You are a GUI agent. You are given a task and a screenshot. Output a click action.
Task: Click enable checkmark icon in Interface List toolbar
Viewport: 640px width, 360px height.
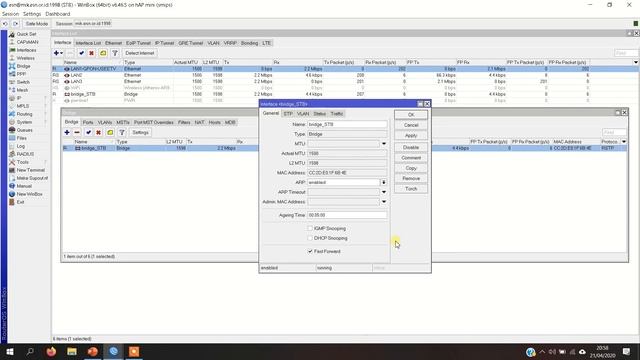click(x=82, y=53)
